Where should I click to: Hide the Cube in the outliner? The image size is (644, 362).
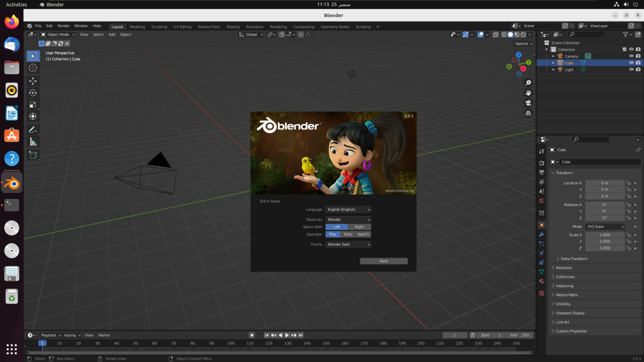point(631,63)
